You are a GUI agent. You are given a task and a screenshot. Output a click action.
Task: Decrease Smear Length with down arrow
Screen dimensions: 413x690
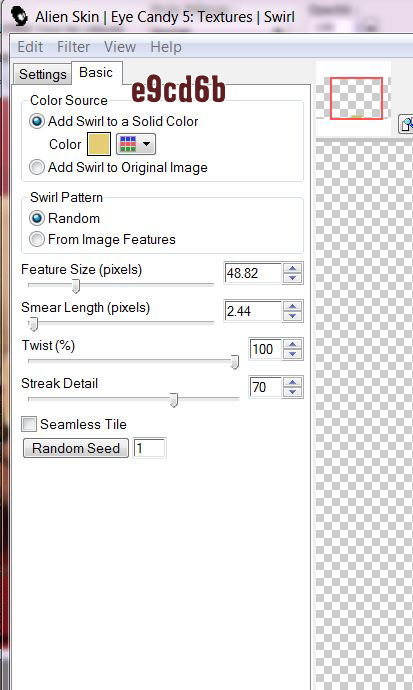pos(292,316)
